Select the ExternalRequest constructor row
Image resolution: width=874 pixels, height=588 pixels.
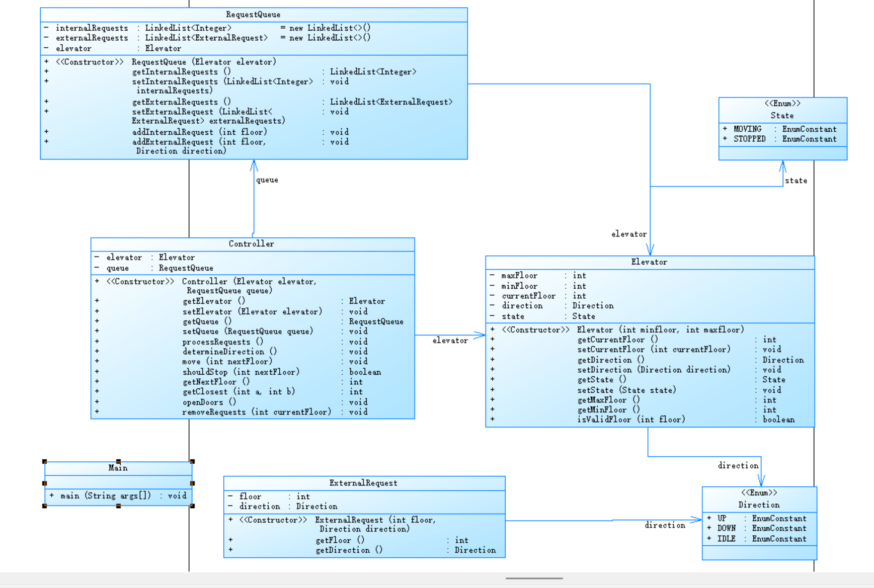333,525
